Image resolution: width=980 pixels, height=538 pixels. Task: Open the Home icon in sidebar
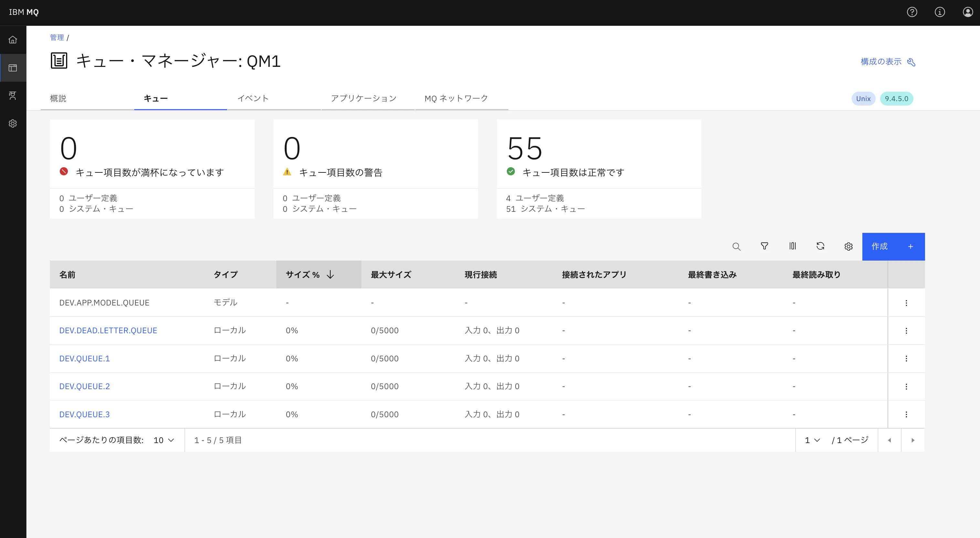pos(13,39)
